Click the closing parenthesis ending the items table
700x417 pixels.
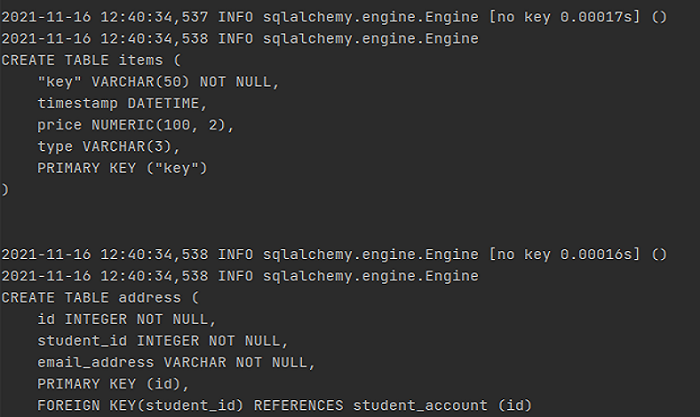pyautogui.click(x=5, y=188)
